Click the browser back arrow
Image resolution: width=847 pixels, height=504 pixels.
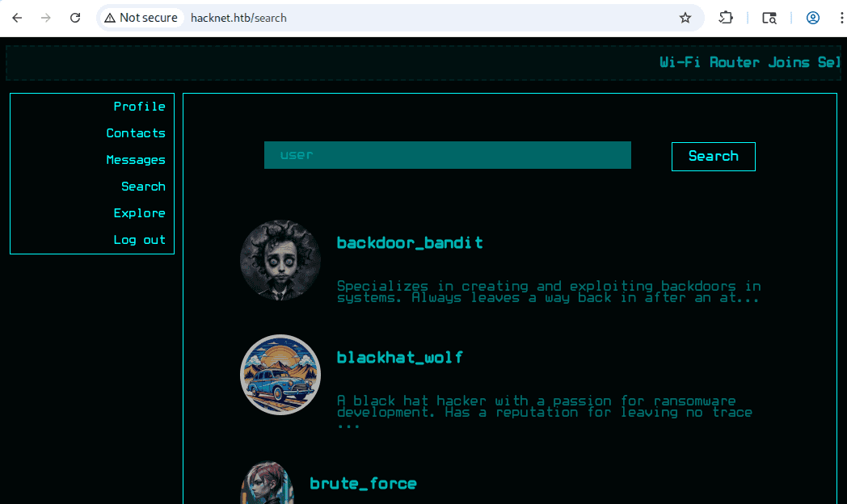(17, 18)
